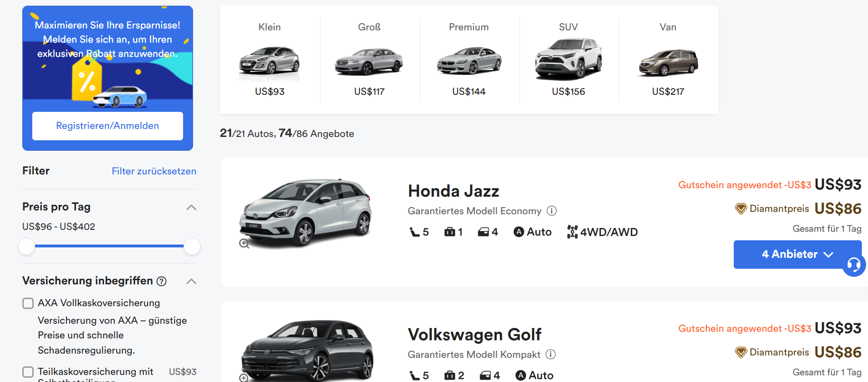The image size is (868, 382).
Task: Click the Honda Jazz luggage icon
Action: coord(450,232)
